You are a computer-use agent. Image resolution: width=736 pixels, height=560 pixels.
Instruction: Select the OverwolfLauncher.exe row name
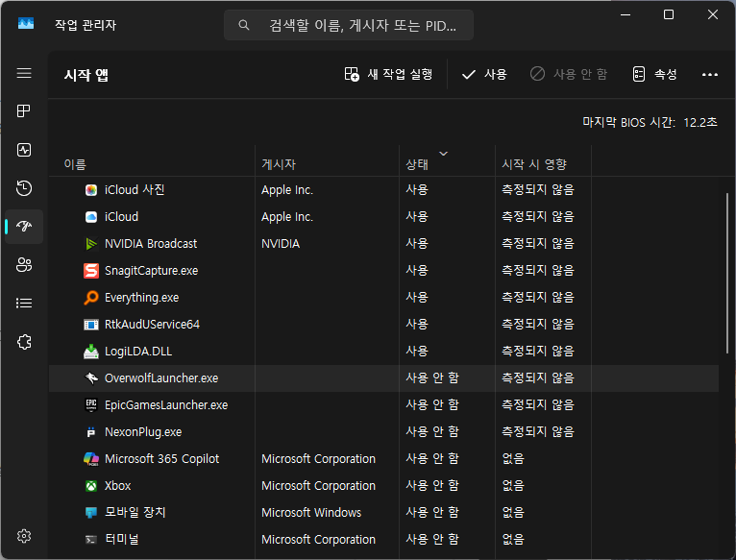pyautogui.click(x=161, y=378)
